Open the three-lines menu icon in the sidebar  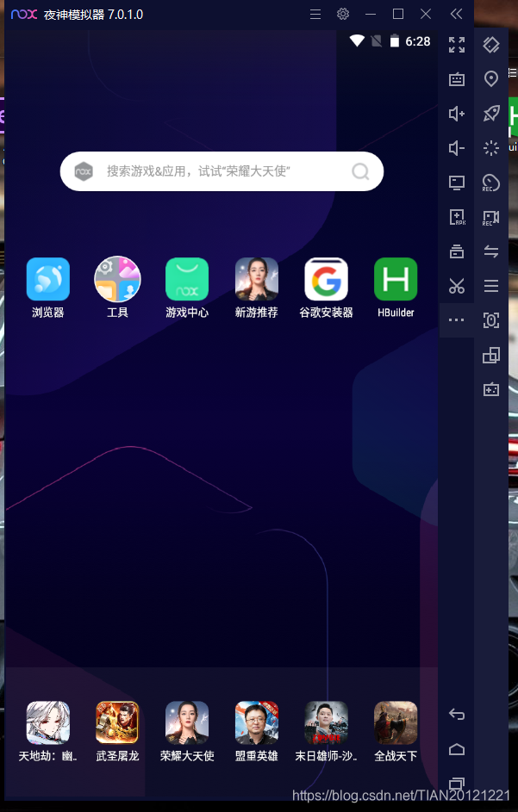point(491,285)
